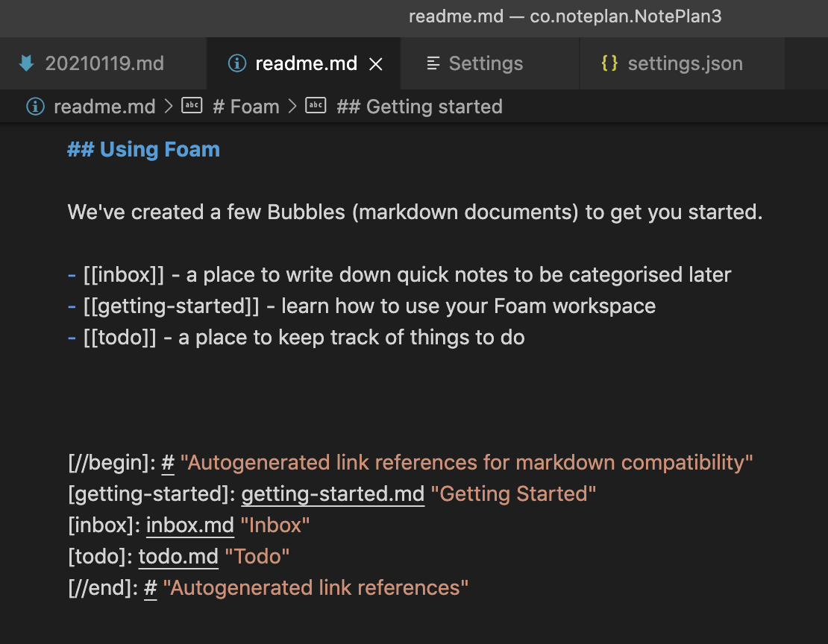Click the getting-started.md link reference
Viewport: 828px width, 644px height.
pyautogui.click(x=332, y=493)
